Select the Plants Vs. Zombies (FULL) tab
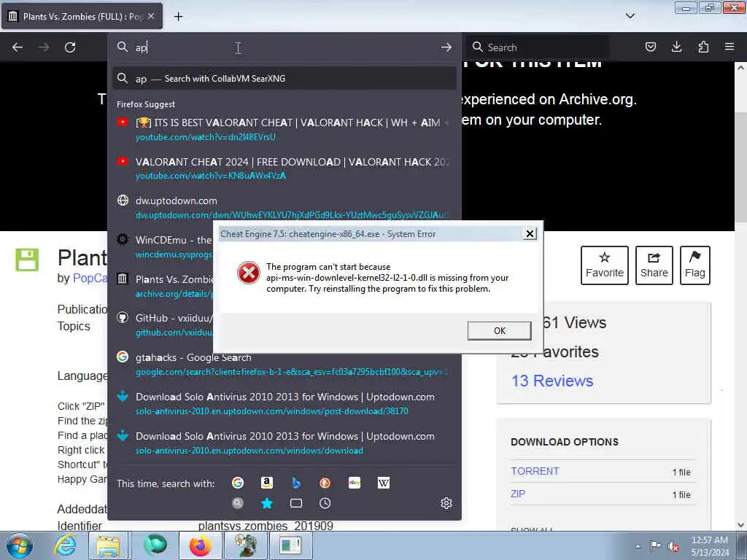Screen dimensions: 747x560 point(82,16)
